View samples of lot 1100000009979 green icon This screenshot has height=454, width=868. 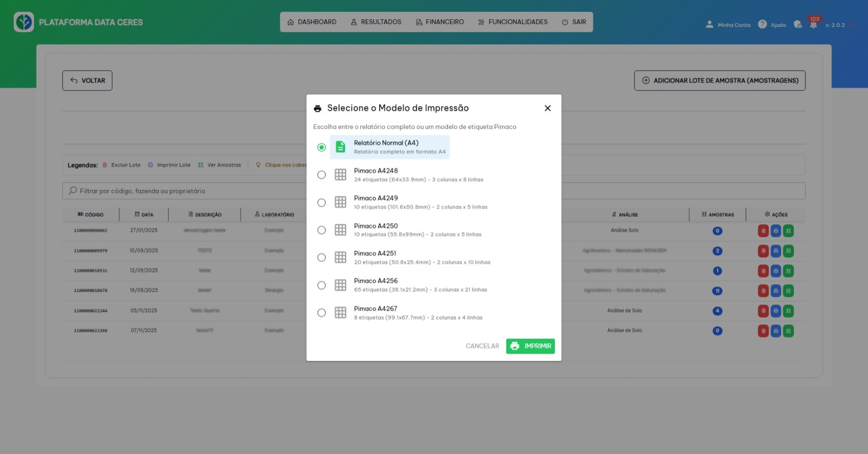[788, 251]
